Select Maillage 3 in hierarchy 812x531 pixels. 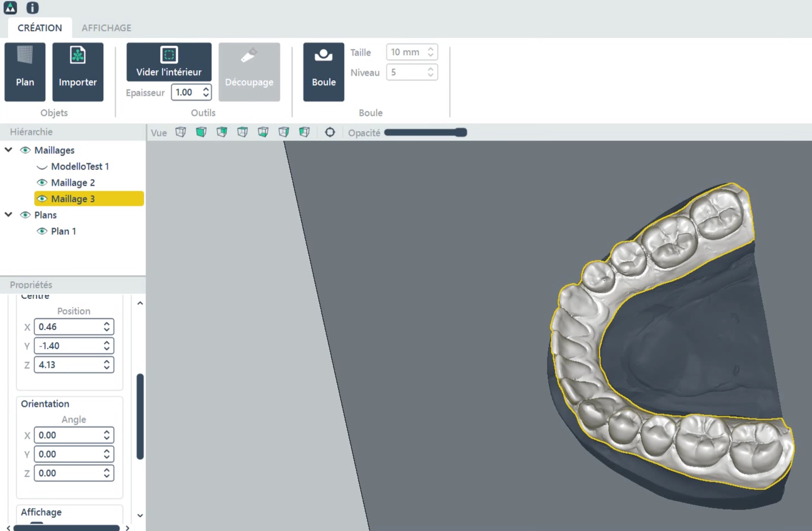pos(73,199)
